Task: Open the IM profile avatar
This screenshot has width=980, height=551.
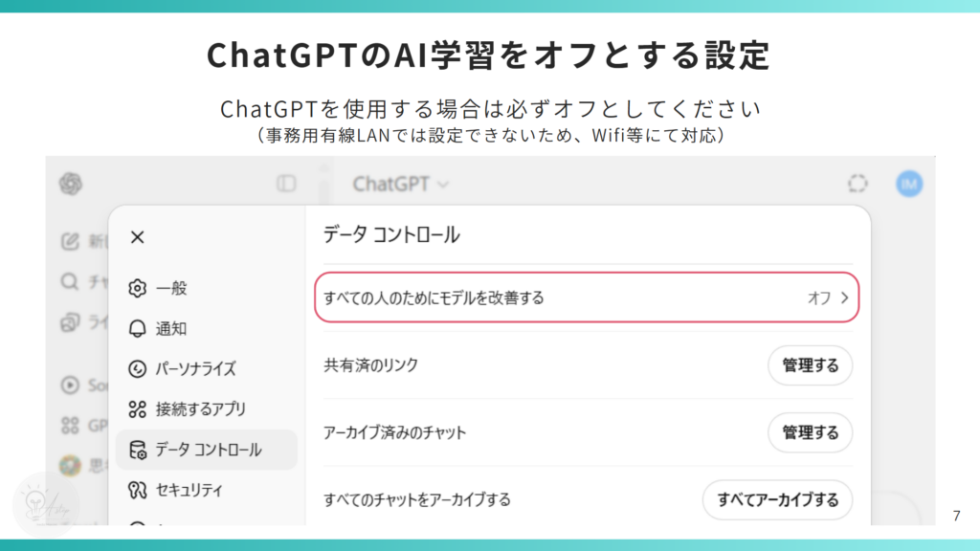Action: point(909,184)
